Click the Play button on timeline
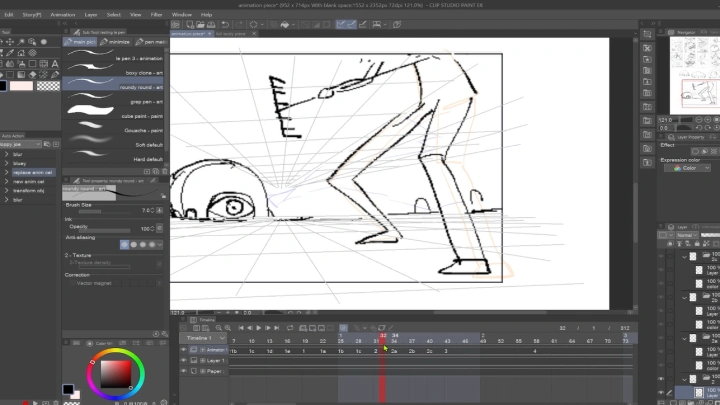 tap(259, 328)
